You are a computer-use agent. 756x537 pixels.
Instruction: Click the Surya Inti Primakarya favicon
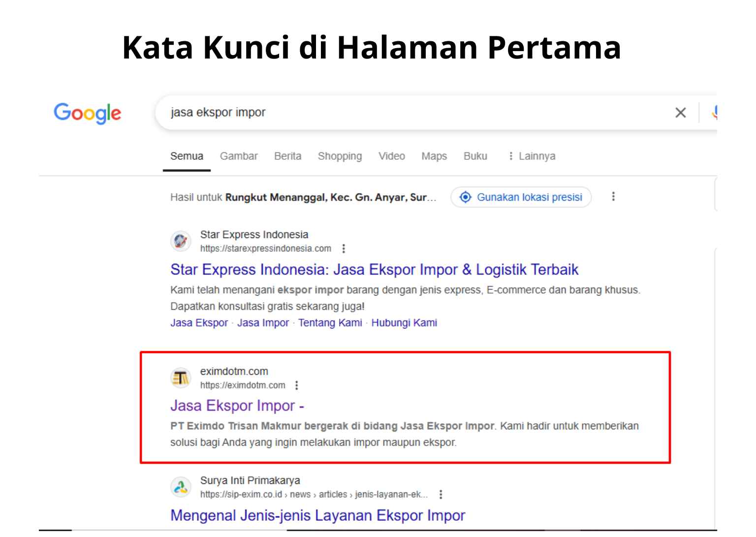click(x=181, y=487)
